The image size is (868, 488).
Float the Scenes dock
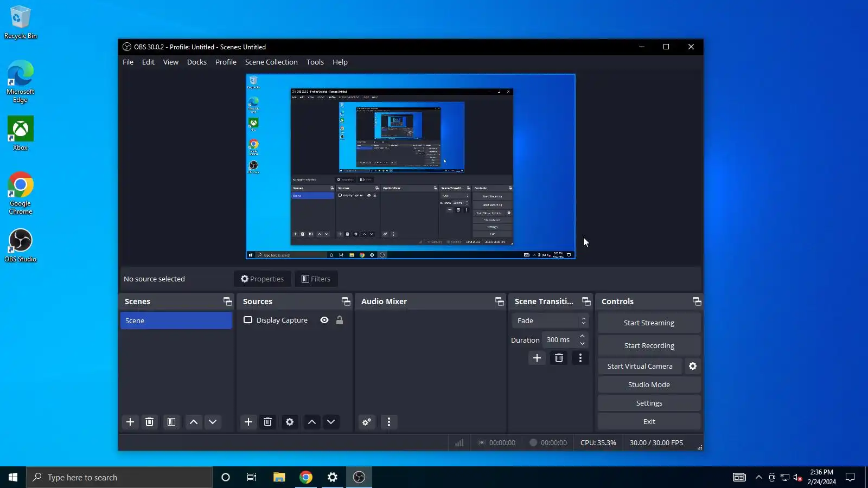tap(228, 301)
